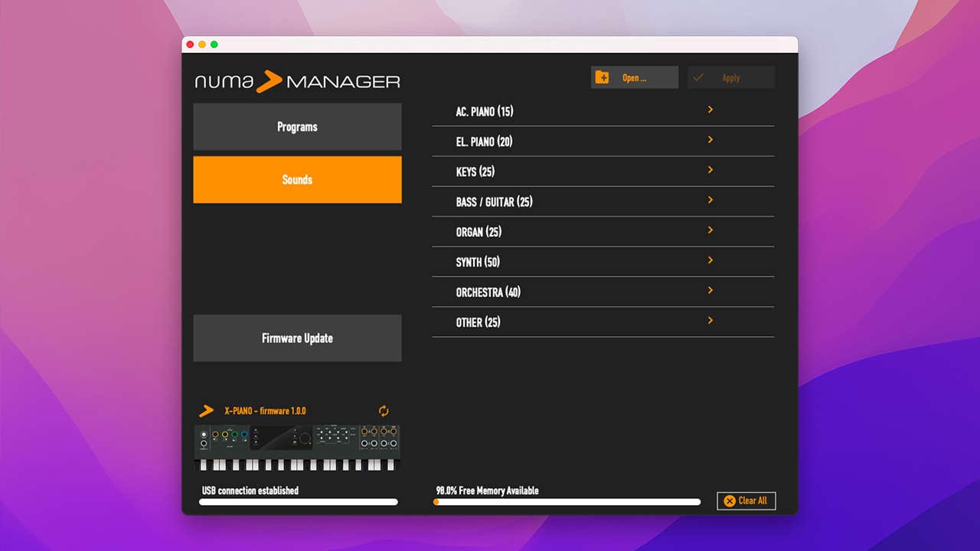Click the Free Memory Available progress bar

567,502
